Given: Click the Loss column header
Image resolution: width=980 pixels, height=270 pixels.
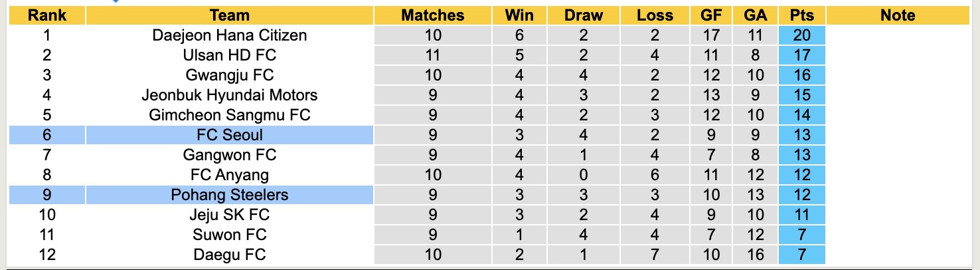Looking at the screenshot, I should tap(654, 15).
